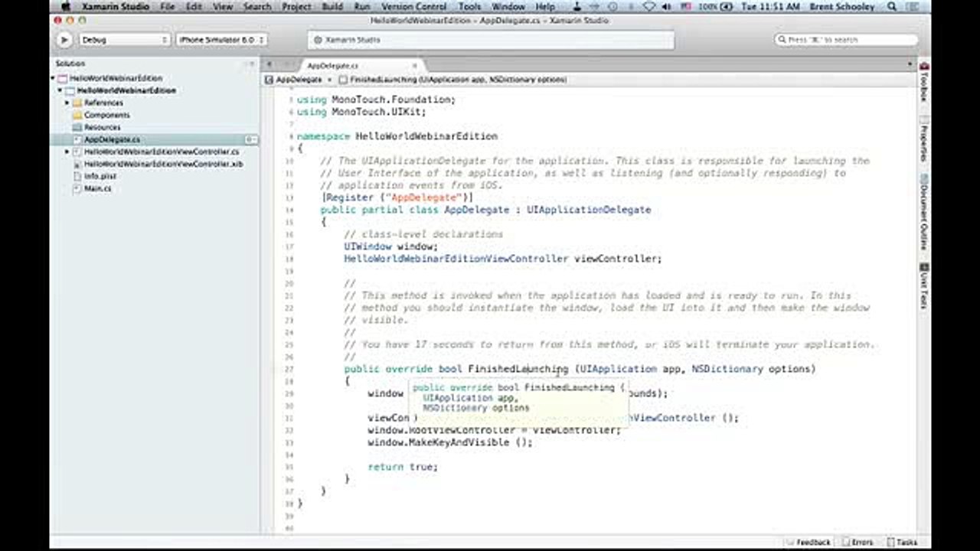Open the editor tab list dropdown arrow
This screenshot has width=980, height=551.
[x=910, y=65]
